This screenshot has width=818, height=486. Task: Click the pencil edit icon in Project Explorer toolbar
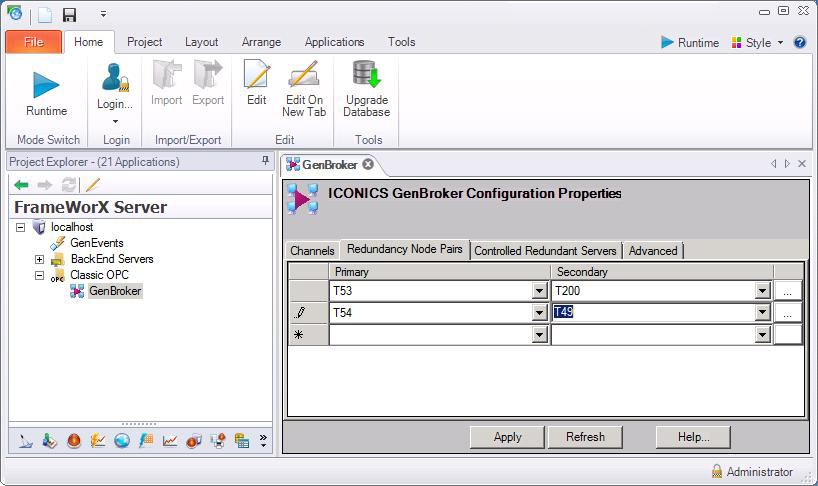93,185
